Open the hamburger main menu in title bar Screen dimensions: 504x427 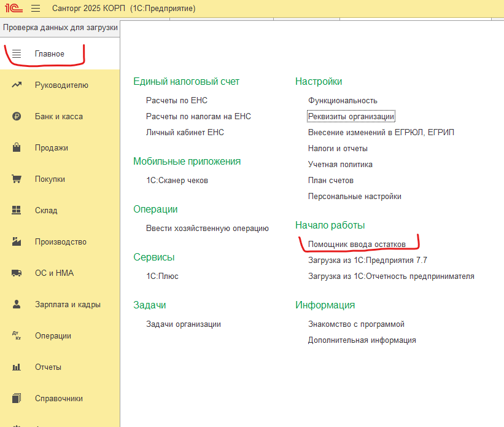[36, 9]
